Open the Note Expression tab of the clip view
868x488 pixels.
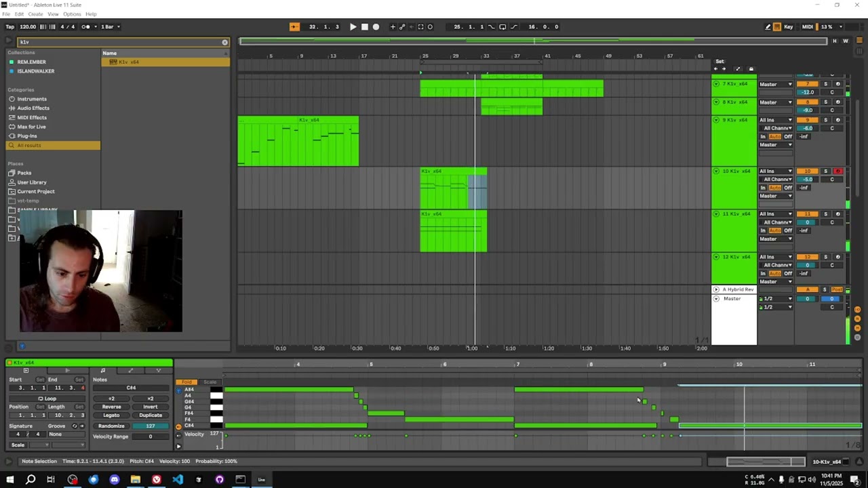[x=159, y=371]
